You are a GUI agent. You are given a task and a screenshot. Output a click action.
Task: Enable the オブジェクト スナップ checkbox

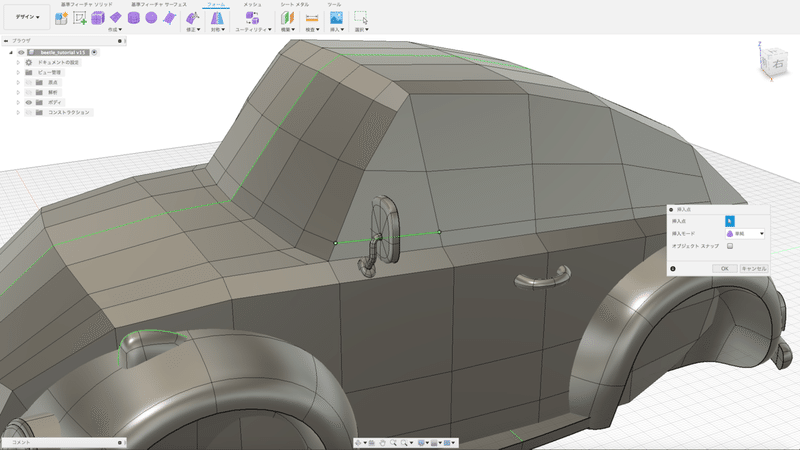click(730, 246)
